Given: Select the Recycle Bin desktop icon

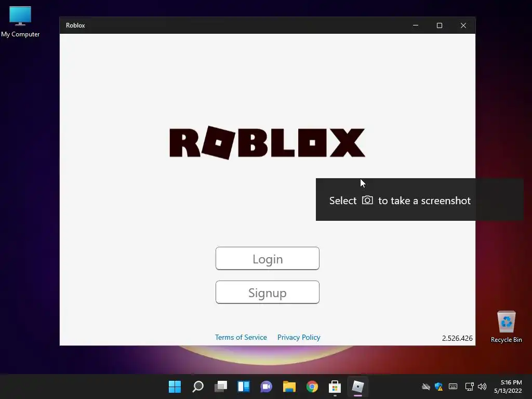Looking at the screenshot, I should coord(506,327).
